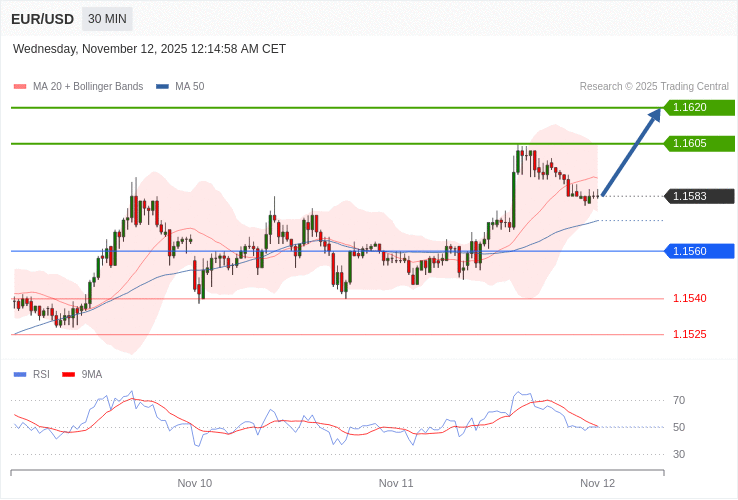Select the EUR/USD symbol title
Screen dimensions: 738x500
42,19
